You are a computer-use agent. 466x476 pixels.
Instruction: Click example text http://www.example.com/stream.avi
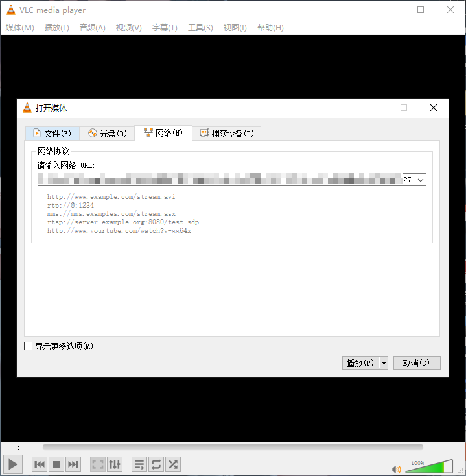(x=111, y=196)
